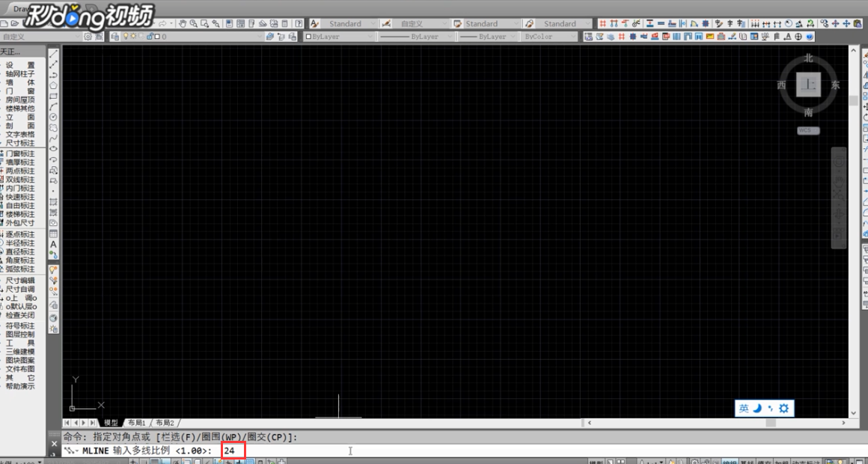Select the Line draw tool
The height and width of the screenshot is (464, 868).
(54, 54)
